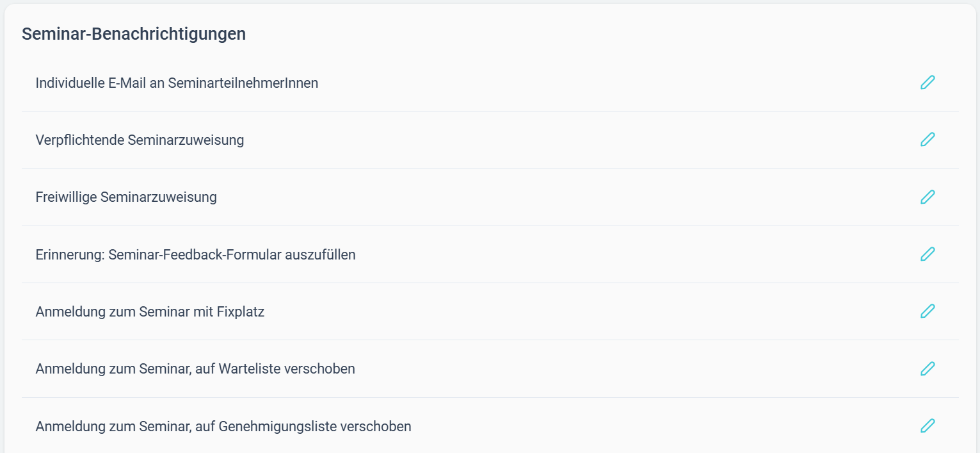
Task: Click Anmeldung zum Seminar mit Fixplatz text
Action: [x=150, y=312]
